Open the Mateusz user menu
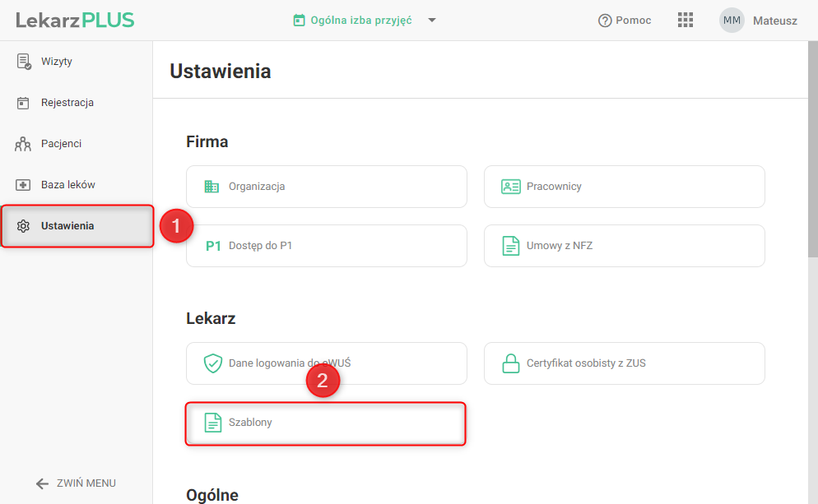Viewport: 818px width, 504px height. [x=774, y=21]
